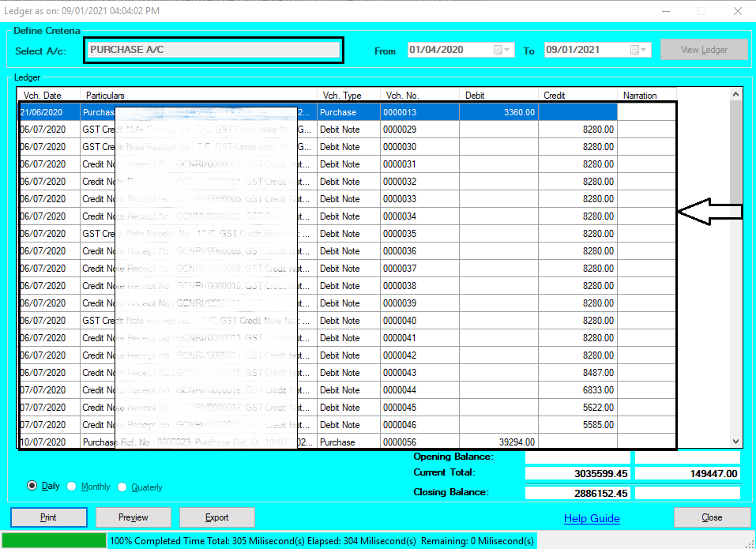Open the To date calendar picker

coord(634,50)
